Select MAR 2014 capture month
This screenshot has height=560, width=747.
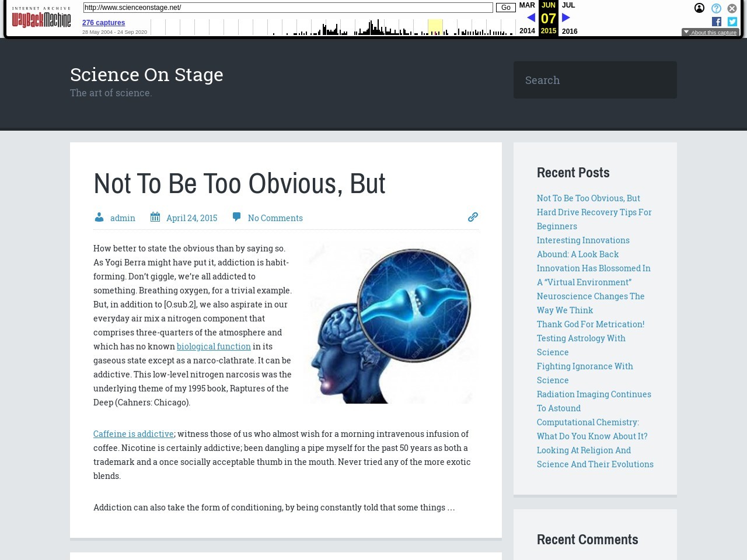point(527,5)
